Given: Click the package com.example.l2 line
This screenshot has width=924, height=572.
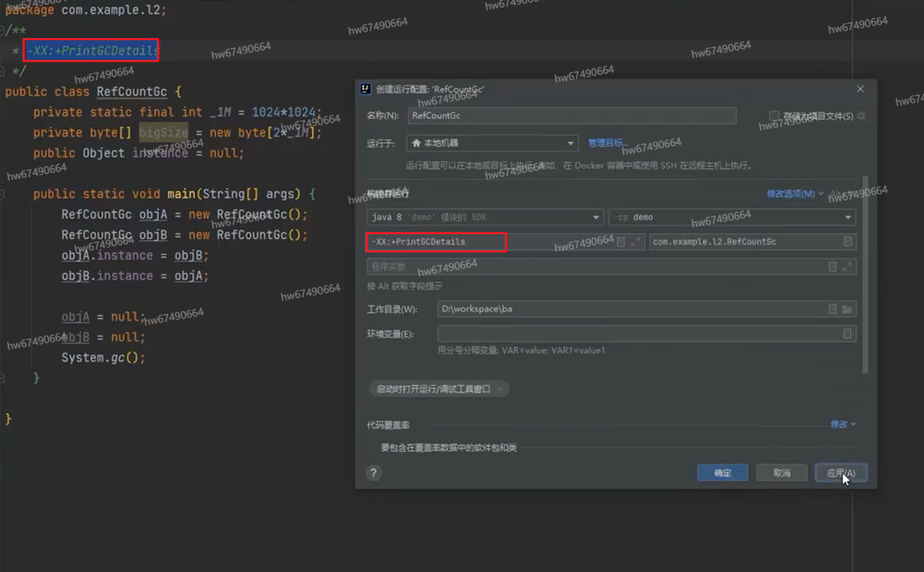Looking at the screenshot, I should pos(86,11).
